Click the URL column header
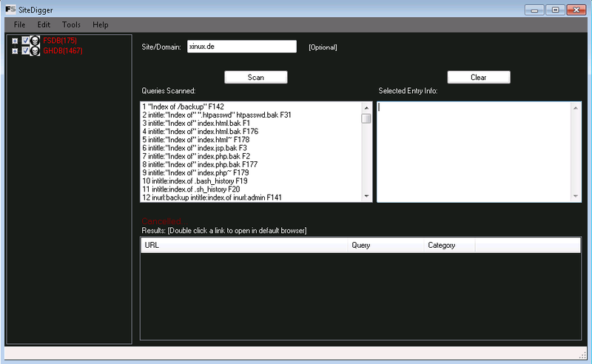The height and width of the screenshot is (364, 592). pyautogui.click(x=244, y=245)
